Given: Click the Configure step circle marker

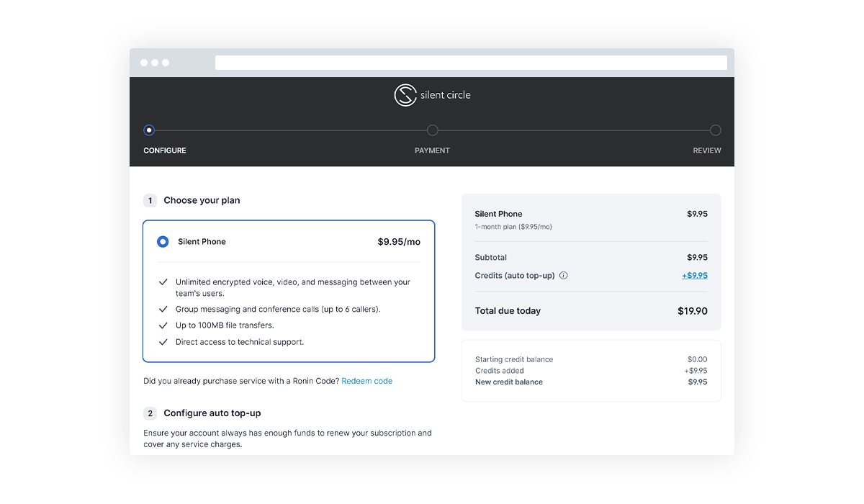Looking at the screenshot, I should tap(149, 130).
